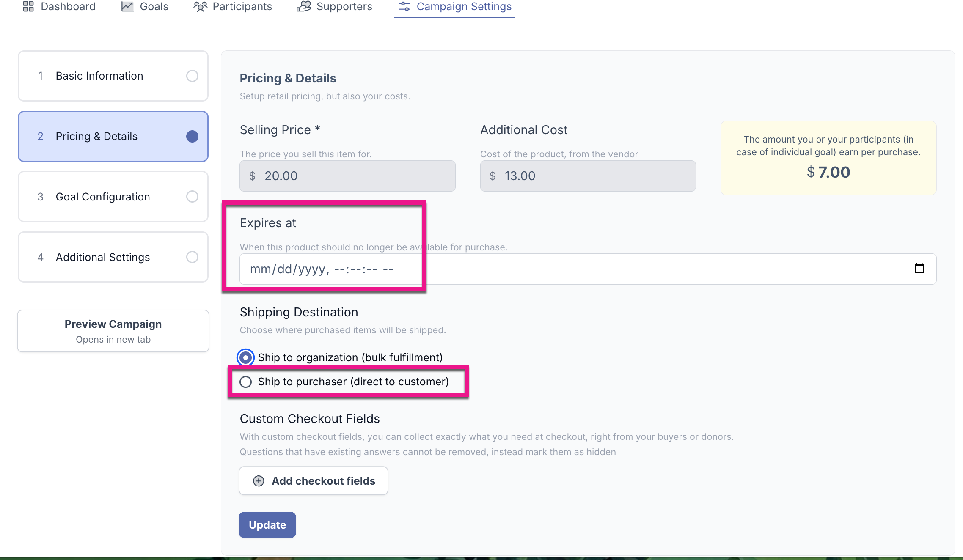Select Ship to purchaser radio button

click(245, 382)
